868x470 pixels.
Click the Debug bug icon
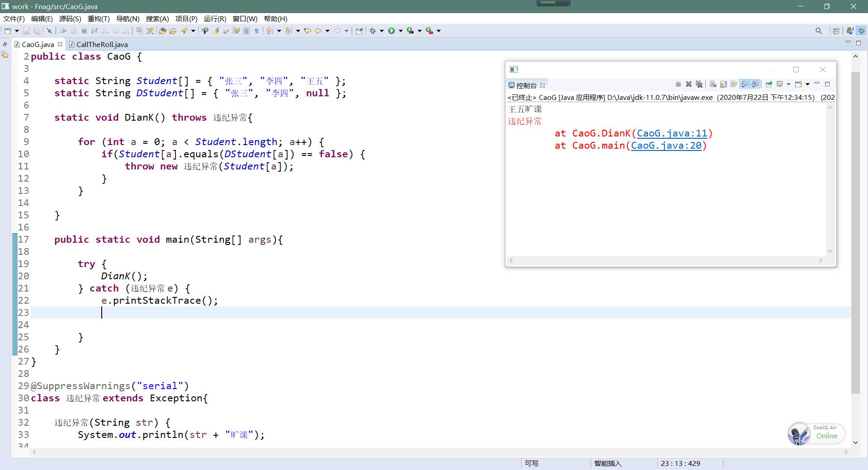pos(372,31)
